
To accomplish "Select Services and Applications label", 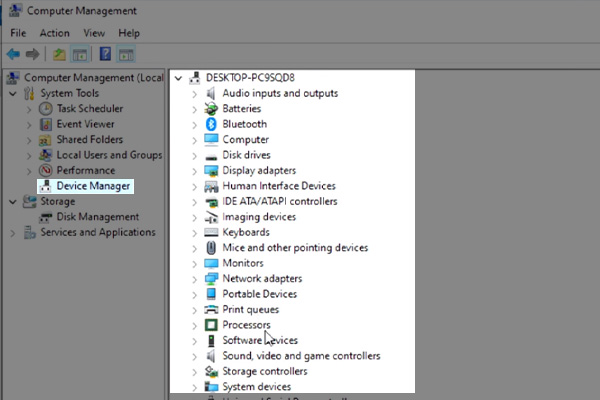I will tap(98, 232).
